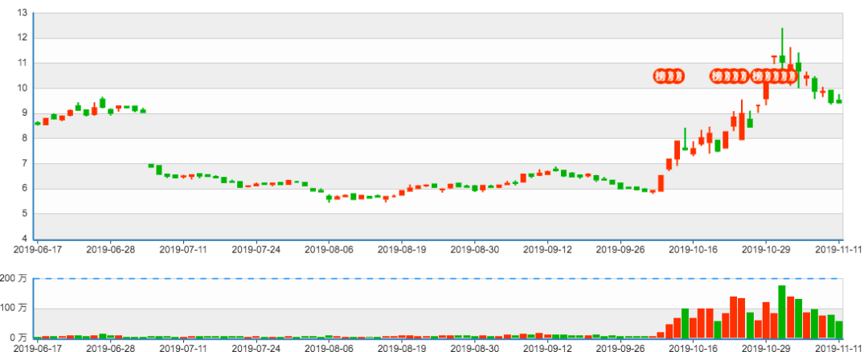Select the green candle with wick reaching 8.4
The width and height of the screenshot is (868, 352).
coord(685,139)
